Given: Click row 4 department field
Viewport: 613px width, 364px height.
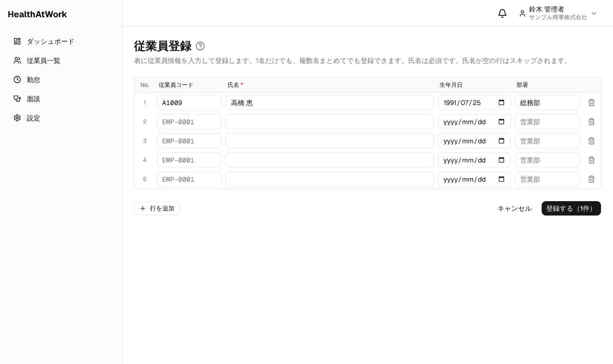Looking at the screenshot, I should pos(547,160).
